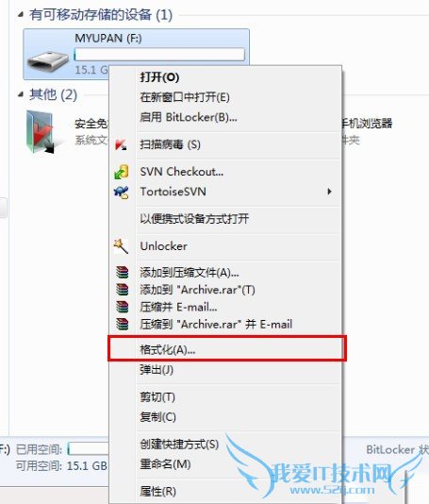Click the MYUPAN (F:) capacity bar

(x=159, y=55)
